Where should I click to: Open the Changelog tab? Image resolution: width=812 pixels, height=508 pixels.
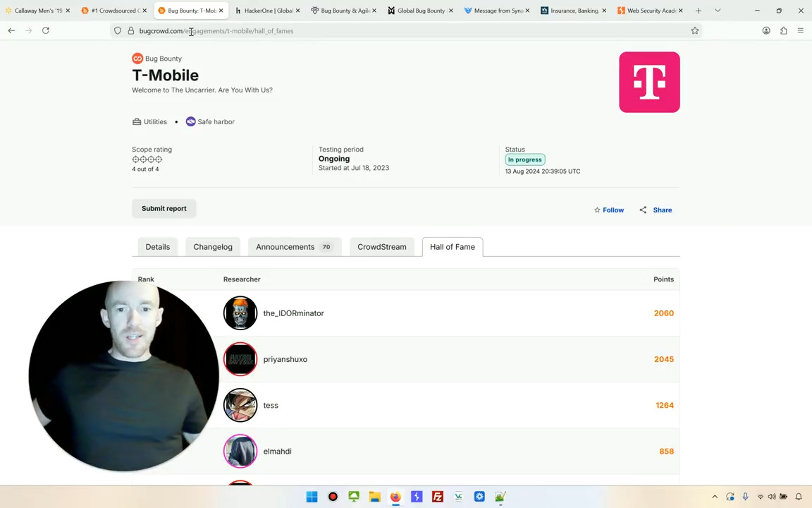tap(213, 247)
